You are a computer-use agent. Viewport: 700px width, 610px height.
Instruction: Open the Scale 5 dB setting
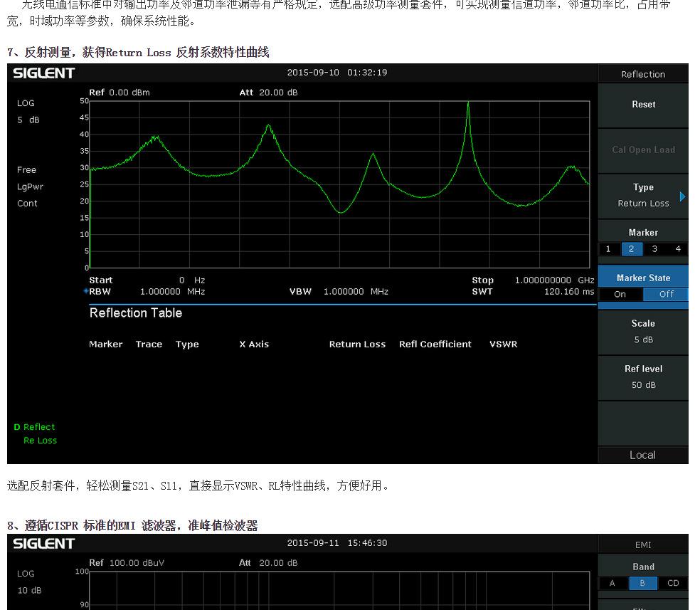pyautogui.click(x=643, y=332)
